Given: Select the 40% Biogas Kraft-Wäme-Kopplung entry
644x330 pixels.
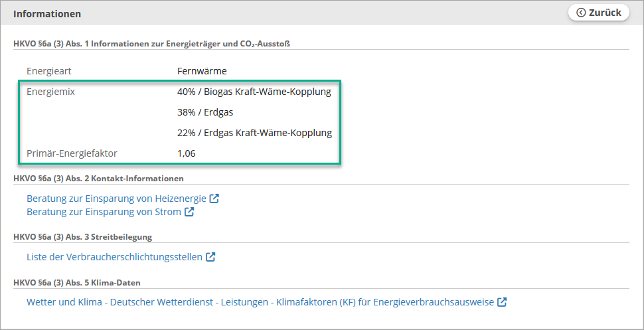Looking at the screenshot, I should pos(254,92).
